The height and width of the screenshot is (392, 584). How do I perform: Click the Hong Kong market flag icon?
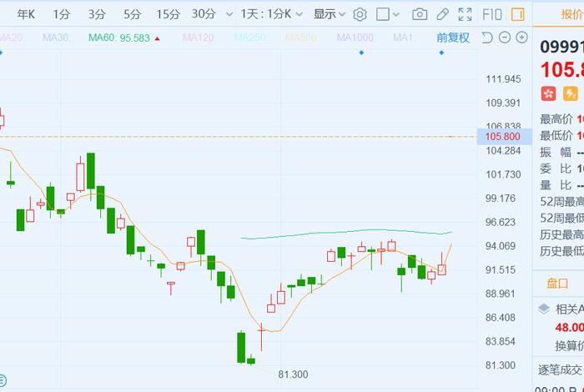point(548,93)
